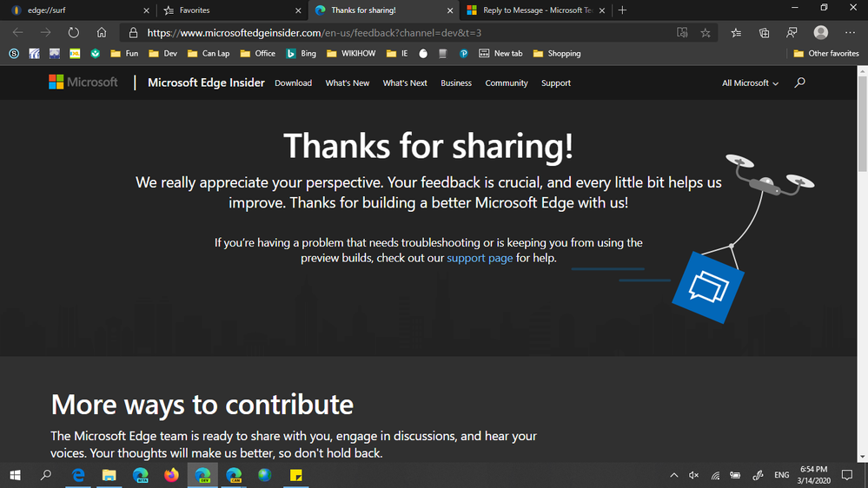Image resolution: width=868 pixels, height=488 pixels.
Task: Click the page vertical scrollbar thumb
Action: [x=862, y=123]
